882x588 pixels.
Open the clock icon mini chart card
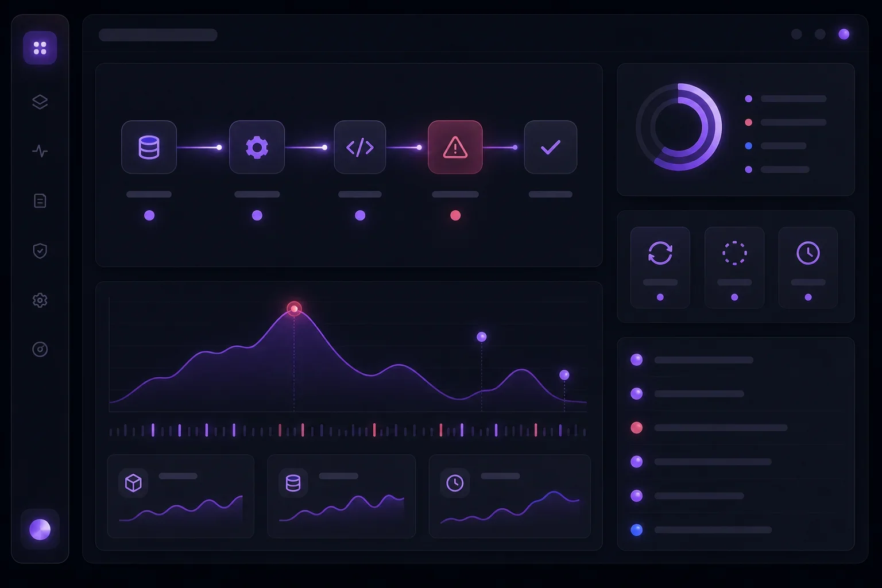510,496
